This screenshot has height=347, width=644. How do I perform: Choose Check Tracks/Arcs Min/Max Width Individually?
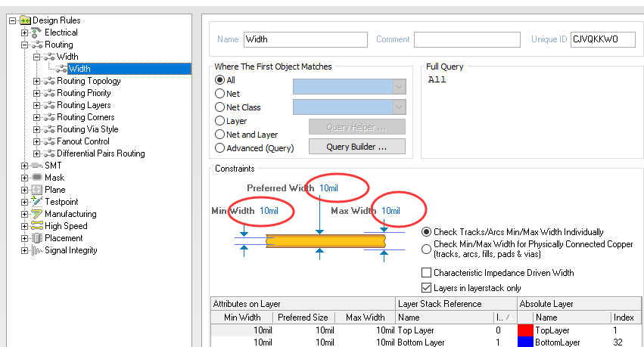coord(426,232)
